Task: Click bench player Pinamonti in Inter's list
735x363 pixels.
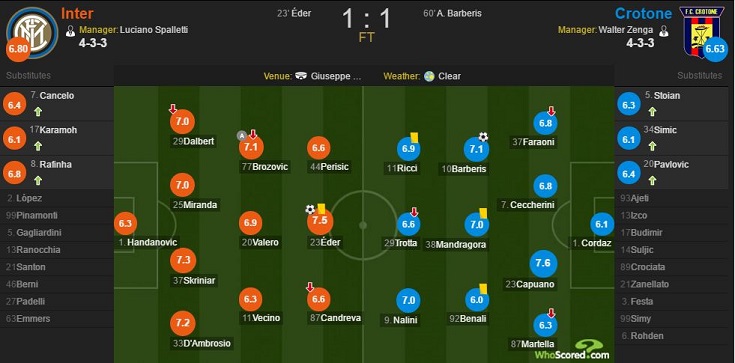Action: 32,216
